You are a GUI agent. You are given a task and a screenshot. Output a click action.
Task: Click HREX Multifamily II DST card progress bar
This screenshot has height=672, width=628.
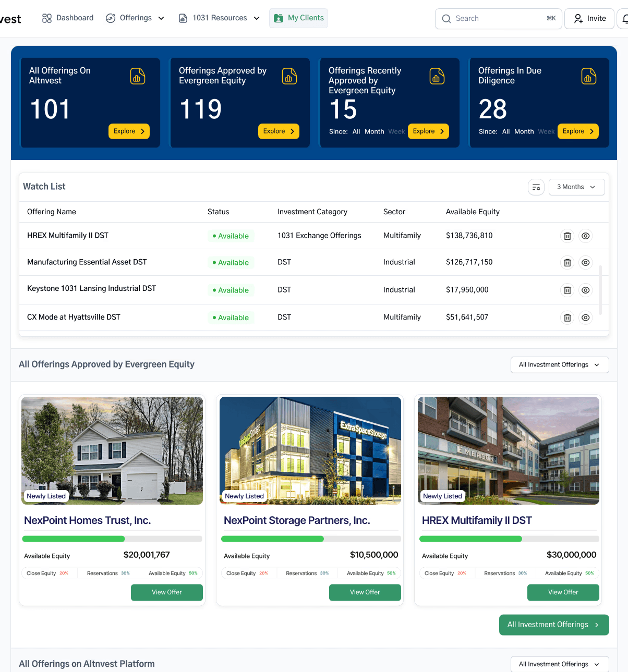[x=509, y=539]
